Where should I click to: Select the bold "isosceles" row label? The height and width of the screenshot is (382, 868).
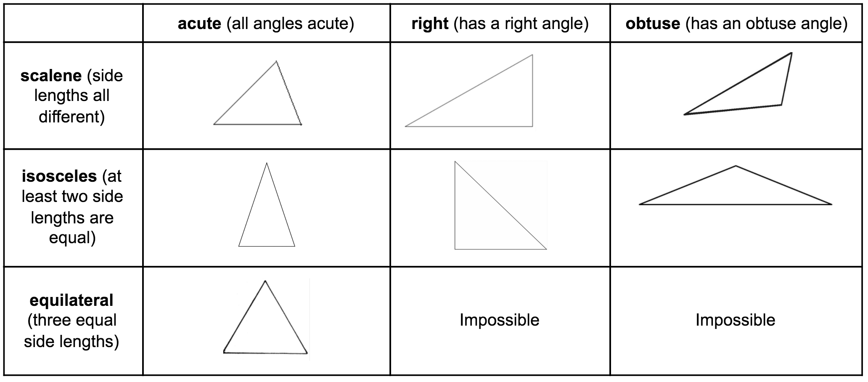pyautogui.click(x=58, y=176)
